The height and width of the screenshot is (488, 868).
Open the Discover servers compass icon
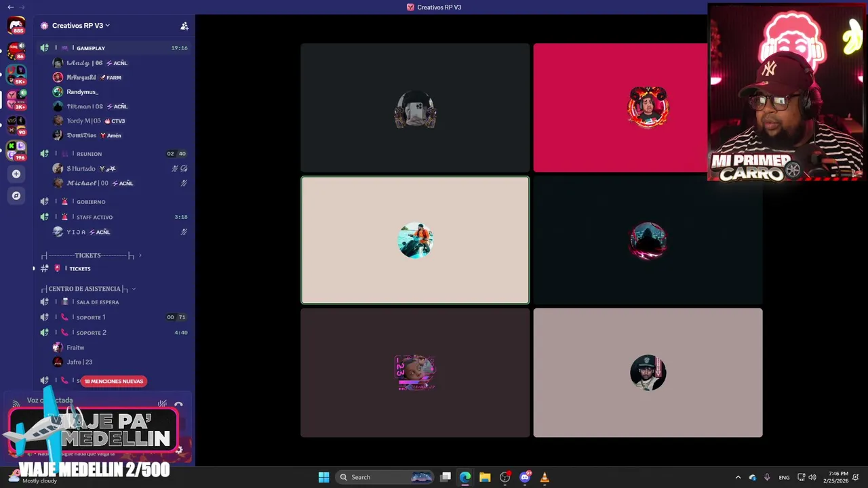pyautogui.click(x=16, y=196)
